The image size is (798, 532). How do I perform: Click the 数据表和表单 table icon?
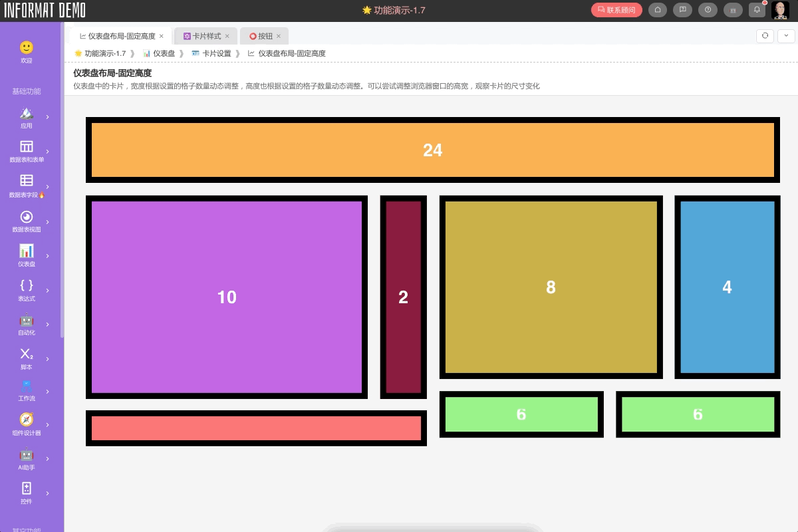click(x=27, y=147)
